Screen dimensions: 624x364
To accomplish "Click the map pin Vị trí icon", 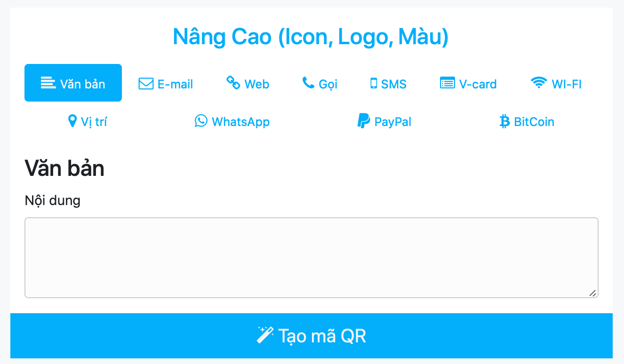I will tap(72, 121).
